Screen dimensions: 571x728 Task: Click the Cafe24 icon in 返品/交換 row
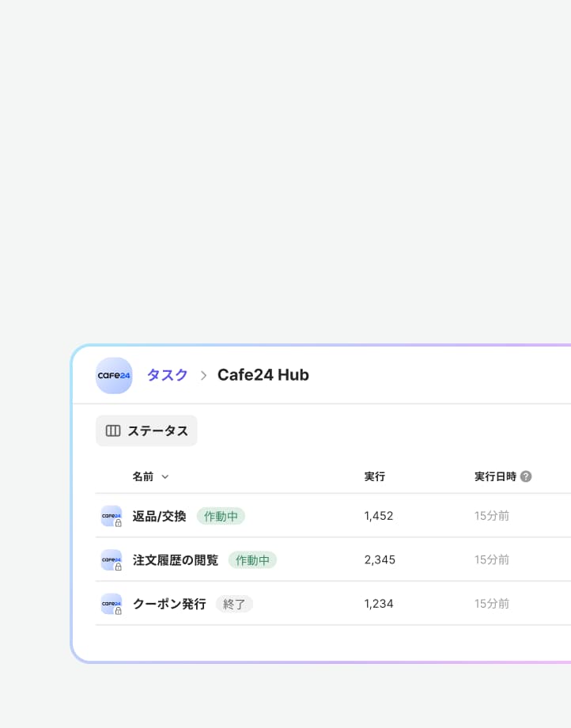click(x=112, y=516)
